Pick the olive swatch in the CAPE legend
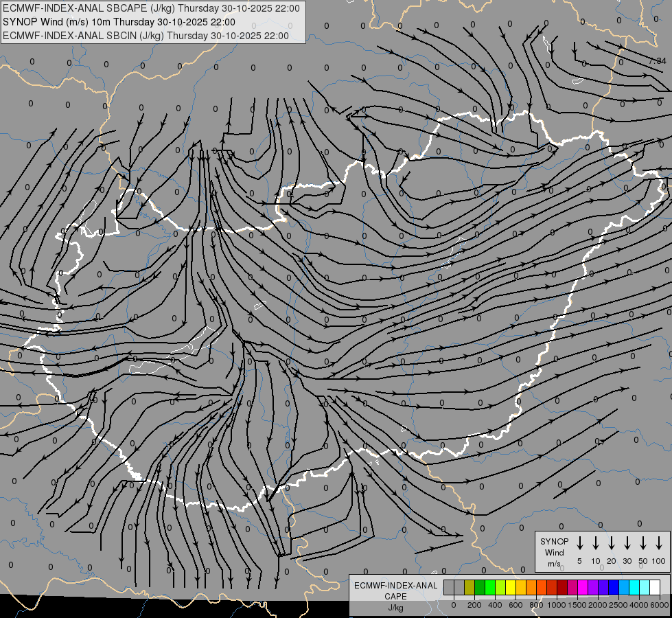672x618 pixels. coord(470,587)
